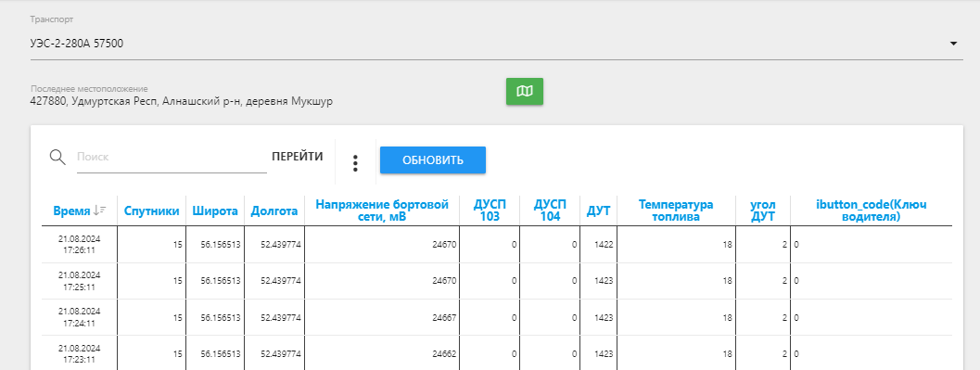Toggle the sort arrow beside Время header

[100, 211]
